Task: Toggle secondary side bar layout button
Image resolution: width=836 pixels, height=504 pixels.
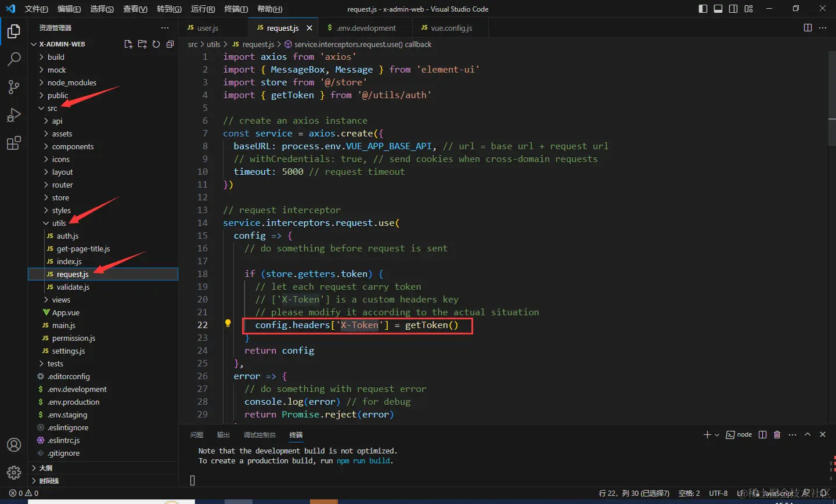Action: tap(733, 9)
